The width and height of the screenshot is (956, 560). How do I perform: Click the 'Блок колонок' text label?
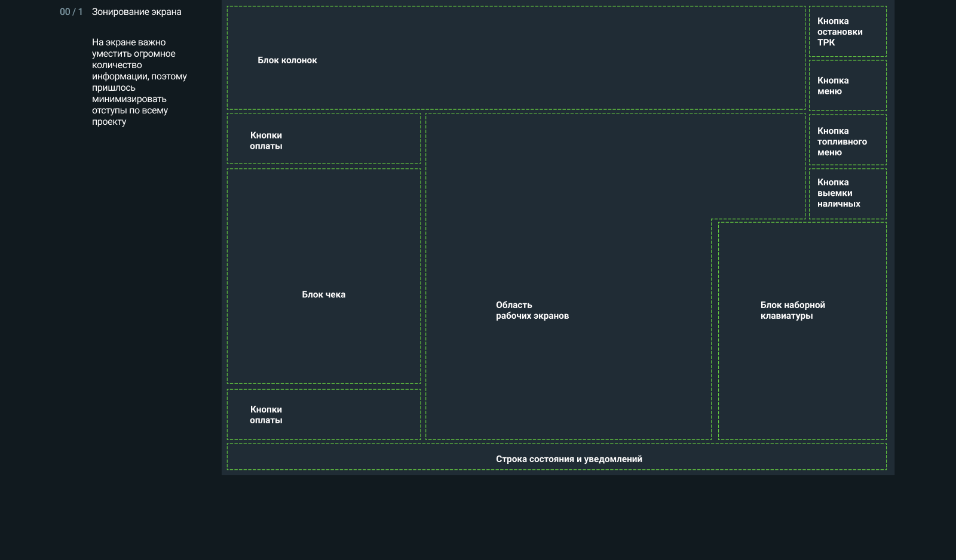click(x=287, y=60)
